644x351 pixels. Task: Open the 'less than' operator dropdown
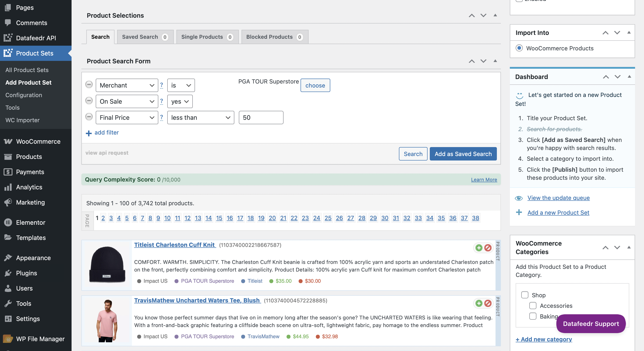201,118
